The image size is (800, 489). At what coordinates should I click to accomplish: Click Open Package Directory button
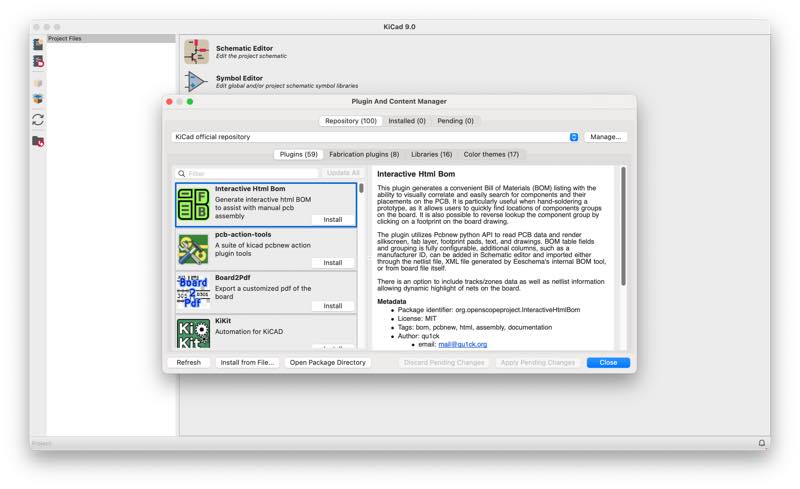(x=328, y=362)
